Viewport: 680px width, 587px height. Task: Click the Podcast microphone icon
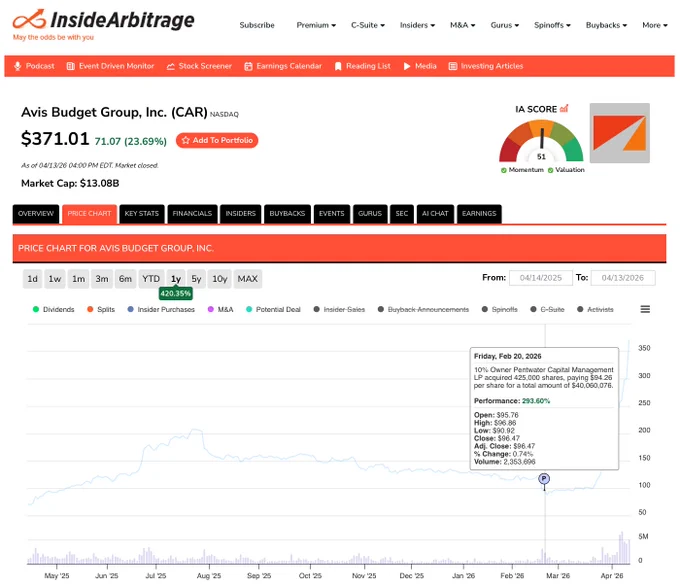pos(17,66)
